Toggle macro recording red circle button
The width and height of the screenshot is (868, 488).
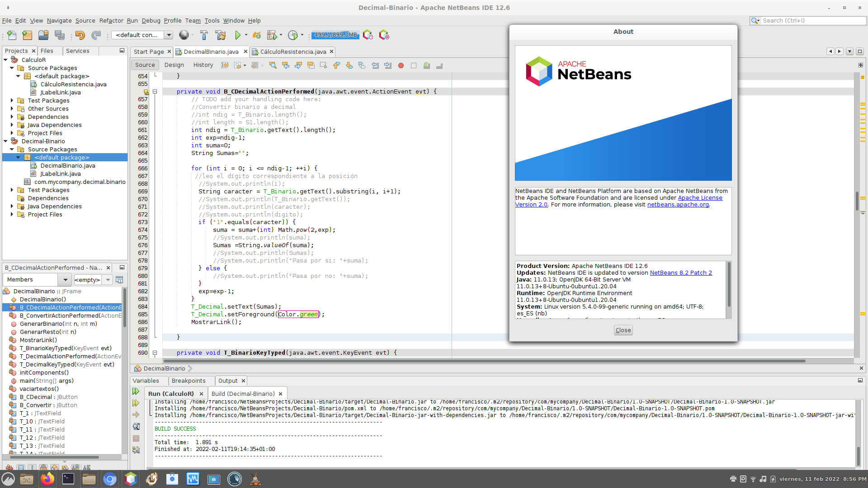401,66
